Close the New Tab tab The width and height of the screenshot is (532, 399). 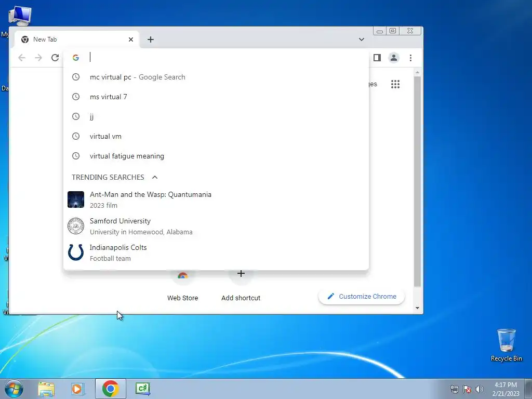(131, 39)
